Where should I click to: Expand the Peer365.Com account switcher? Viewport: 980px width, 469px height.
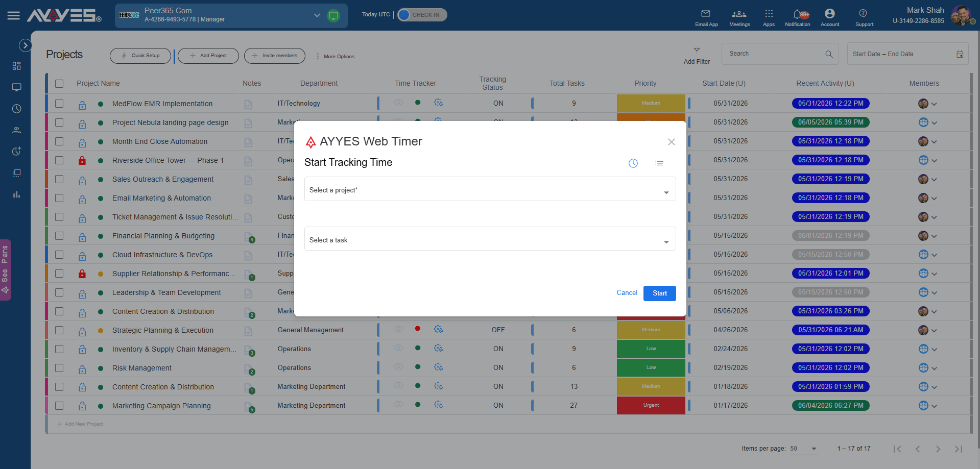(317, 15)
